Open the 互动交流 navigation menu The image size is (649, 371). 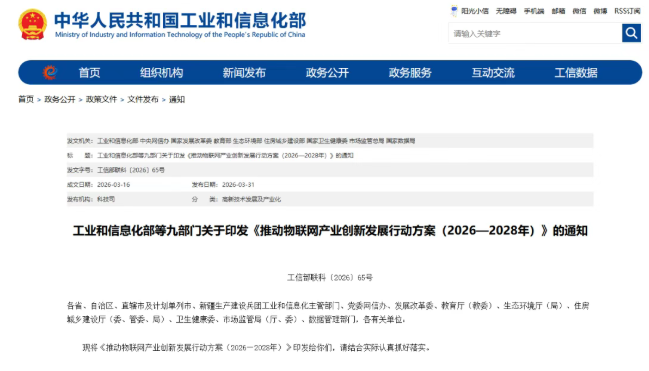coord(493,73)
